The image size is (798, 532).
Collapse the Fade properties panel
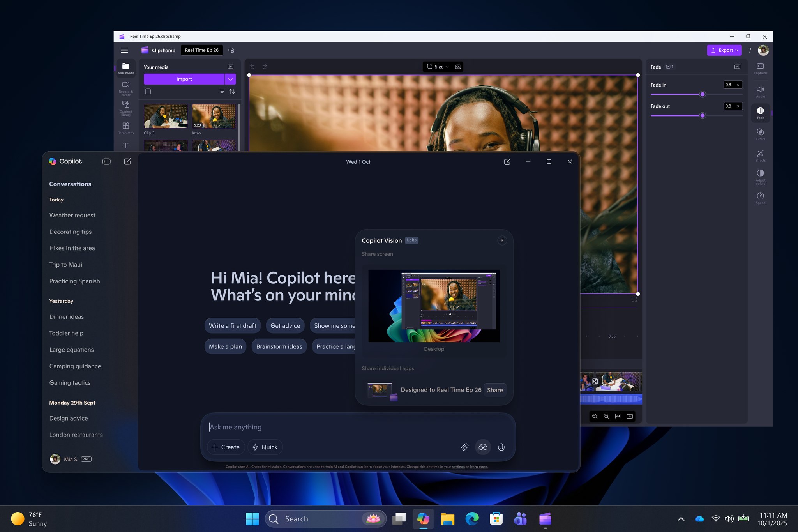point(737,67)
